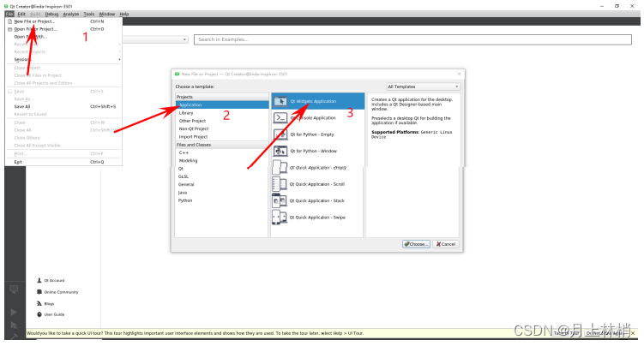Click the Qt Console Application terminal icon
644x346 pixels.
pos(280,117)
